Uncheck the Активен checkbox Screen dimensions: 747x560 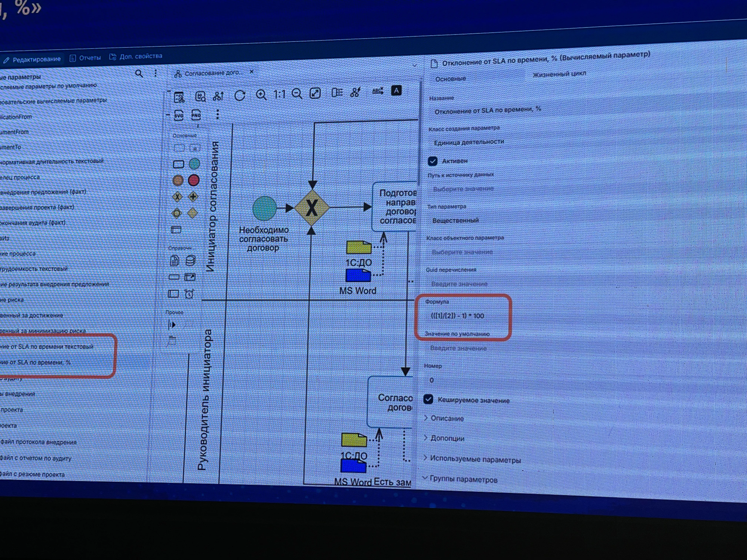tap(433, 161)
